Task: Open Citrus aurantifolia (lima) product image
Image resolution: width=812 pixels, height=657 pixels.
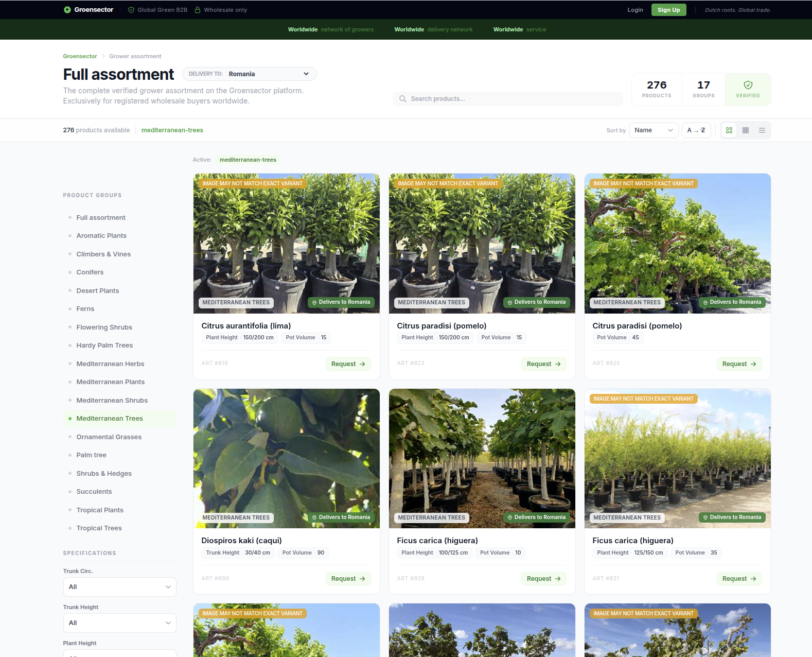Action: (x=287, y=244)
